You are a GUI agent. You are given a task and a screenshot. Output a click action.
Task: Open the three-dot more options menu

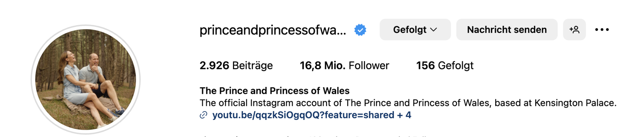(x=602, y=30)
